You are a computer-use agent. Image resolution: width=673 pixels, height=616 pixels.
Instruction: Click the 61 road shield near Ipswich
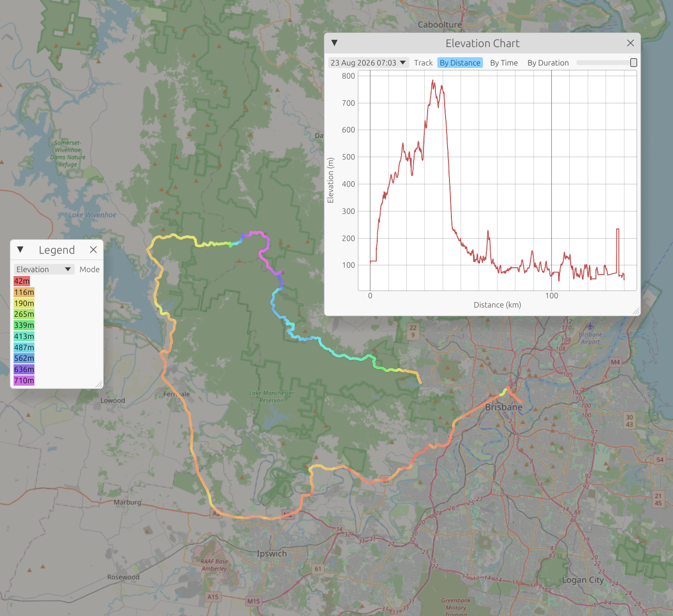pyautogui.click(x=318, y=569)
